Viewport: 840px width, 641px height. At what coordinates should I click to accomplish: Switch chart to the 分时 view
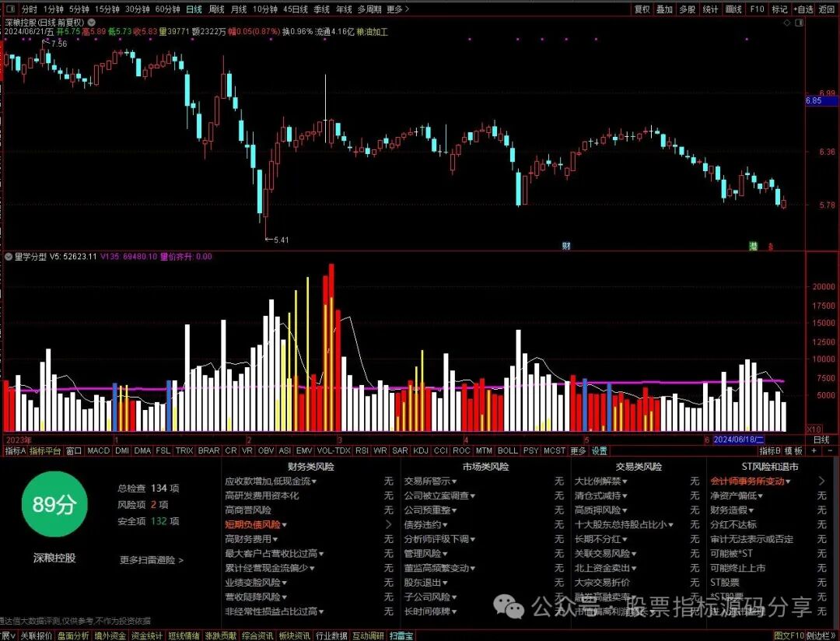click(29, 9)
